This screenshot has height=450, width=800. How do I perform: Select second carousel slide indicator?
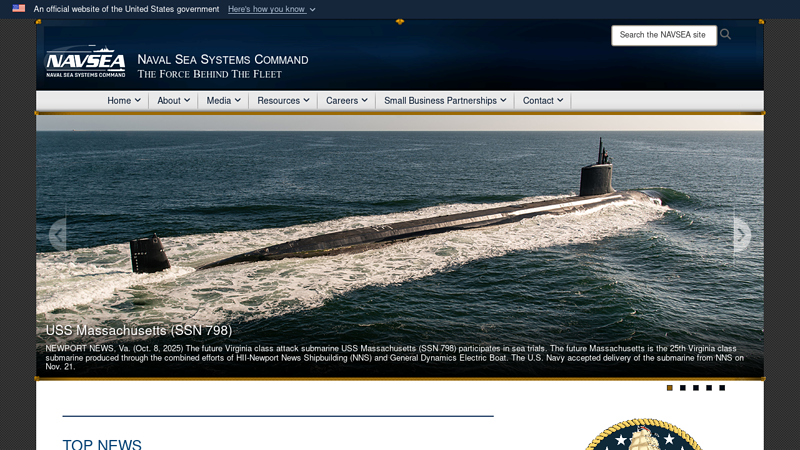683,388
